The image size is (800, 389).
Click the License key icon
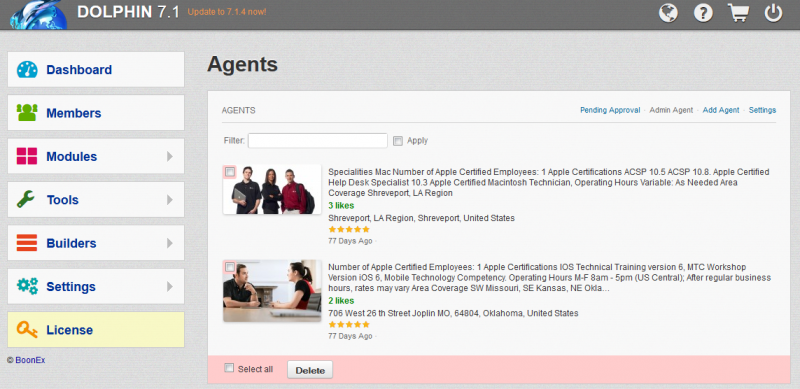27,330
